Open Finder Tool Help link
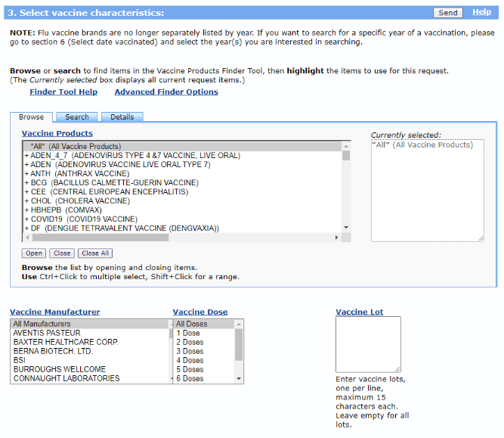The image size is (504, 438). point(63,92)
